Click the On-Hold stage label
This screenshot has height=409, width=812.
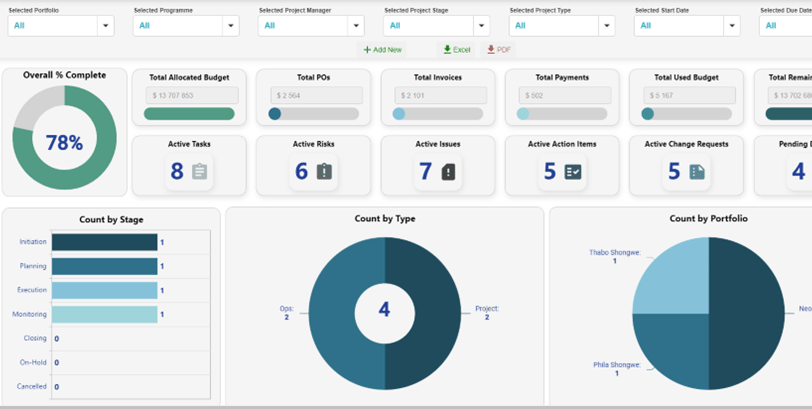(x=33, y=362)
